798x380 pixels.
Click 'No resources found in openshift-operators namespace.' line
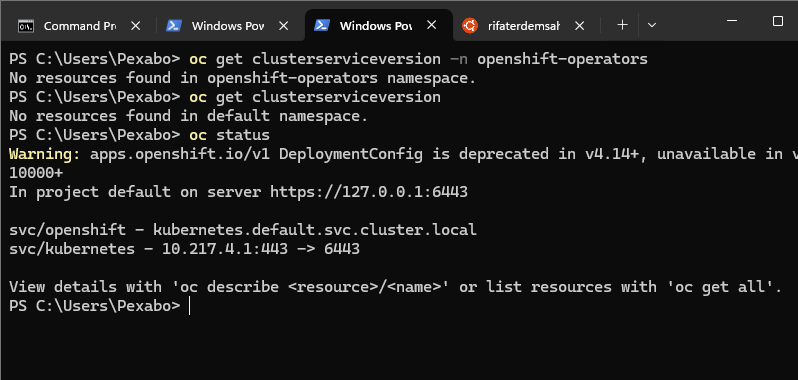242,78
